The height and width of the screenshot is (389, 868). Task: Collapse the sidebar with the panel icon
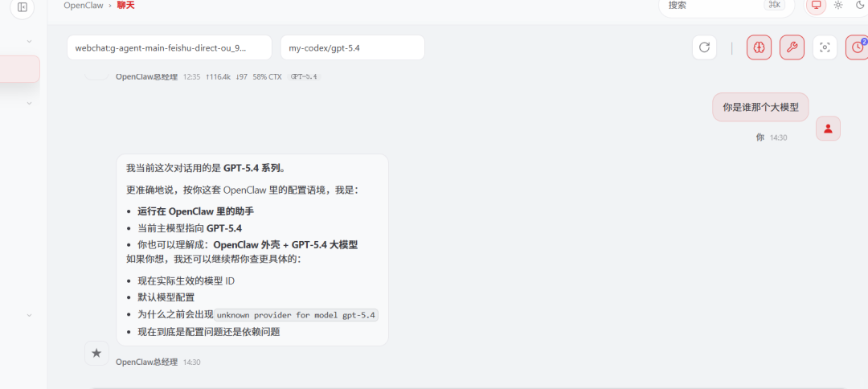point(23,7)
